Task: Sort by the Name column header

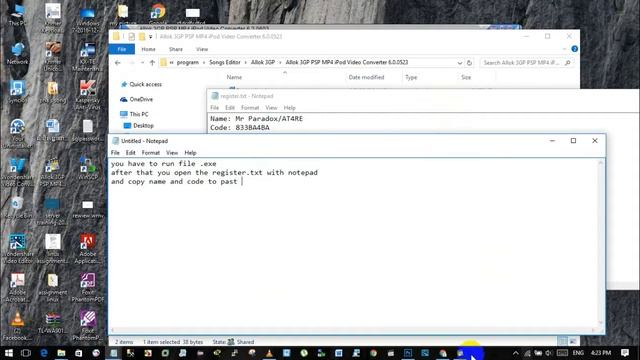Action: click(x=234, y=77)
